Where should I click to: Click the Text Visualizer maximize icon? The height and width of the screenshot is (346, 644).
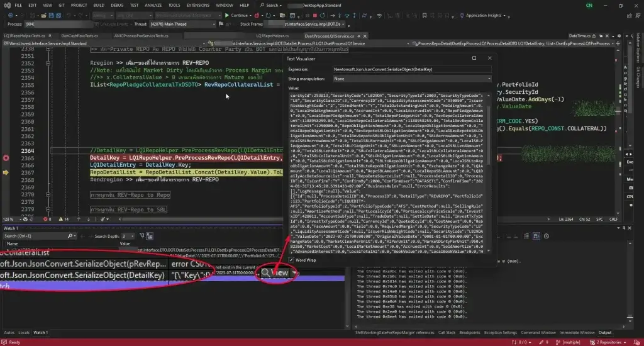pos(474,58)
